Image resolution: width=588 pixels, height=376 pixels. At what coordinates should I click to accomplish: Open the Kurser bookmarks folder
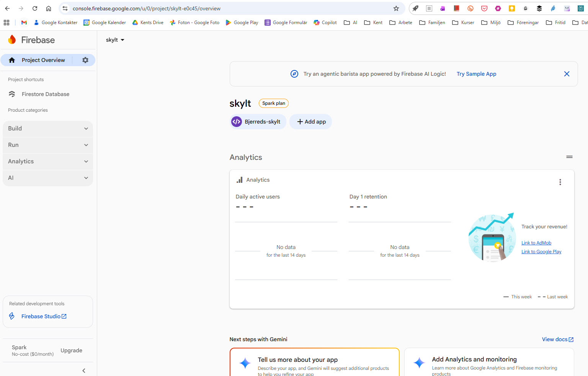pos(463,23)
